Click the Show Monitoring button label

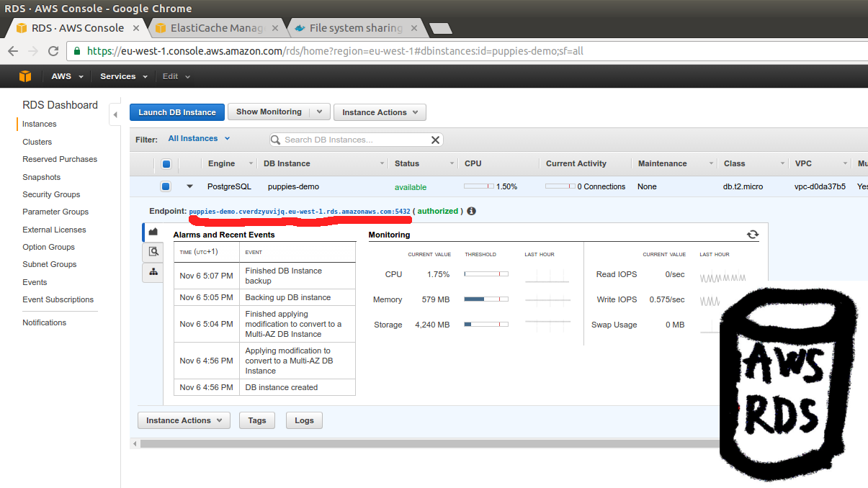tap(269, 112)
